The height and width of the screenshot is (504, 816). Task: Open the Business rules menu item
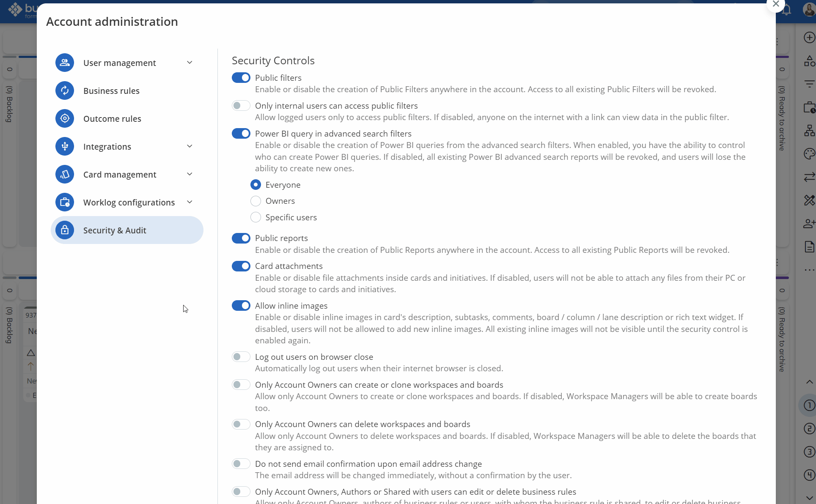pyautogui.click(x=127, y=90)
